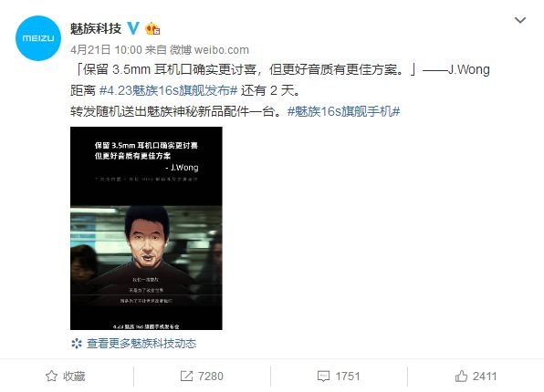Click the 收藏 favorite label

pyautogui.click(x=74, y=377)
